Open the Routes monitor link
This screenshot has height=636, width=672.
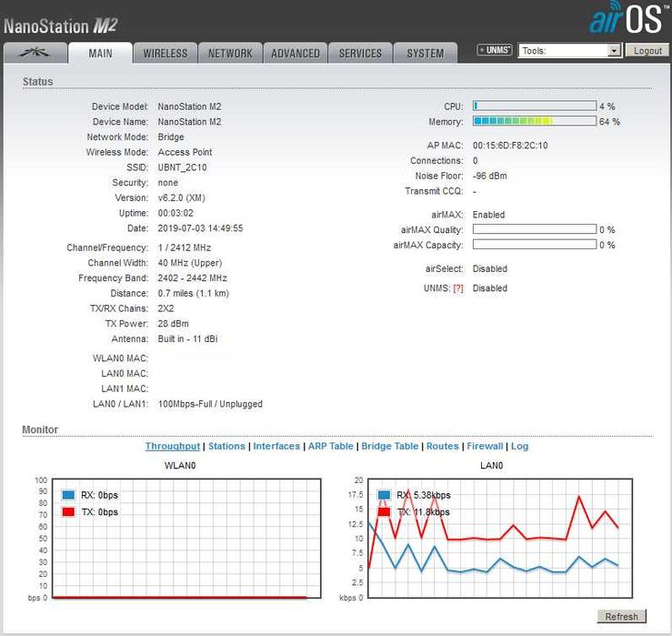[x=442, y=446]
